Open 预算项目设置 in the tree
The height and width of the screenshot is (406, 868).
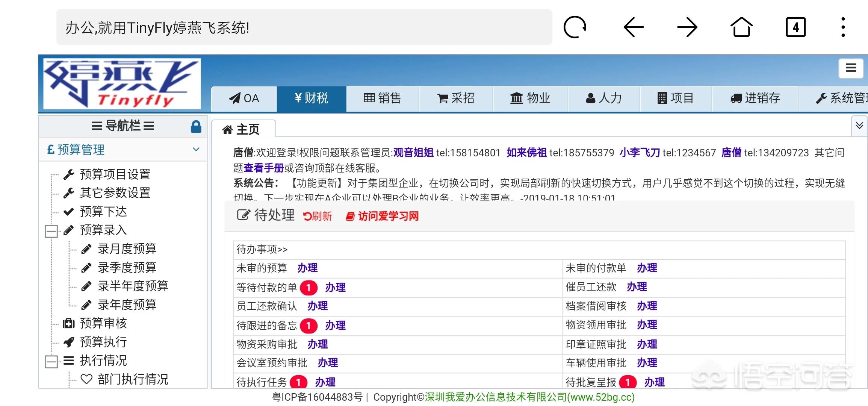click(x=115, y=174)
